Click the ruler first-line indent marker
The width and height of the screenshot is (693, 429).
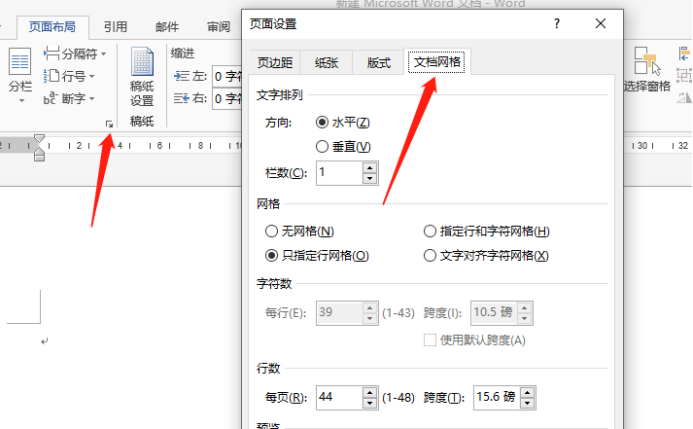pos(39,139)
